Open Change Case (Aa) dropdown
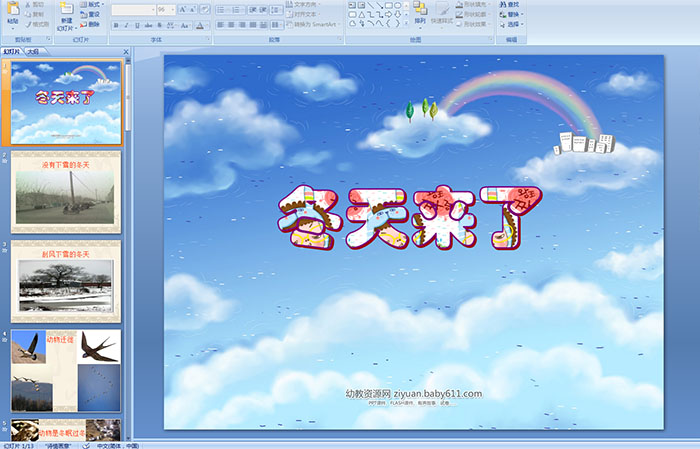Viewport: 700px width, 449px height. (185, 25)
